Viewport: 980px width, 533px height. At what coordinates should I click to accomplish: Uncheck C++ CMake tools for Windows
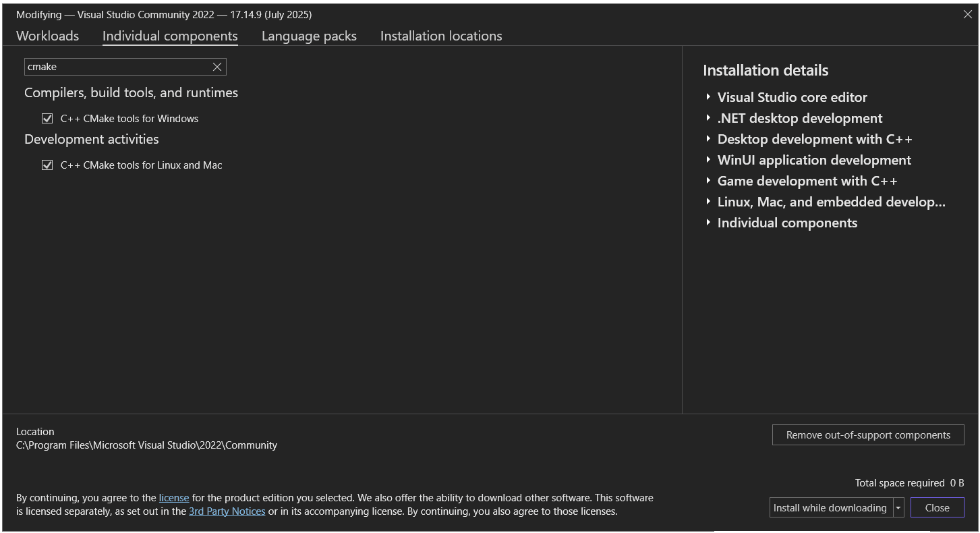47,118
